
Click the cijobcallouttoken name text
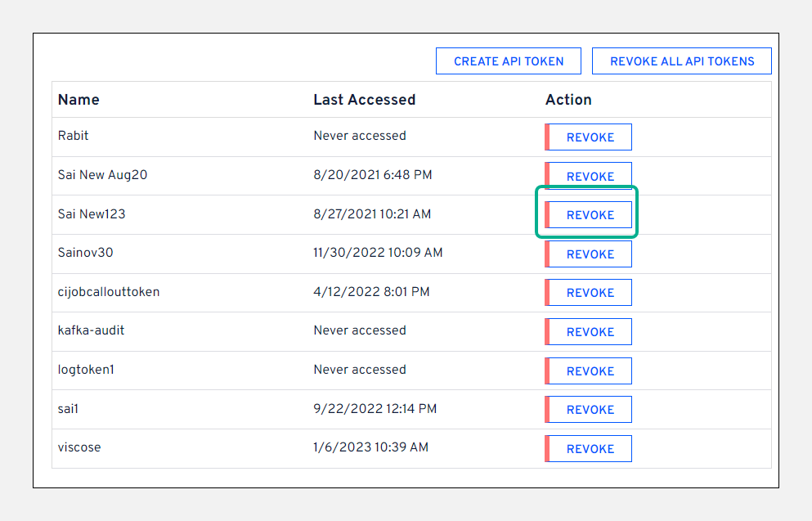pos(109,292)
